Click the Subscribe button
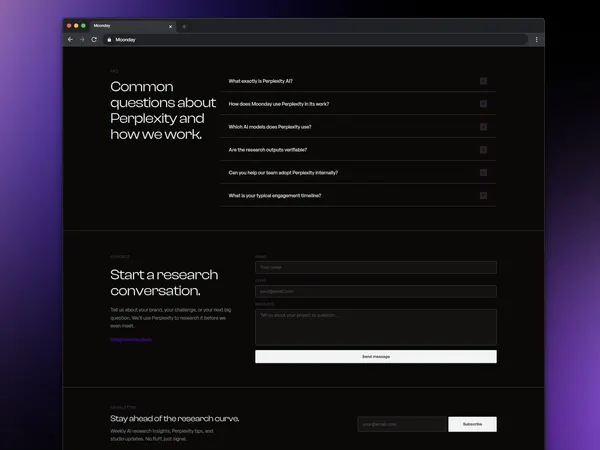The width and height of the screenshot is (600, 450). click(472, 424)
